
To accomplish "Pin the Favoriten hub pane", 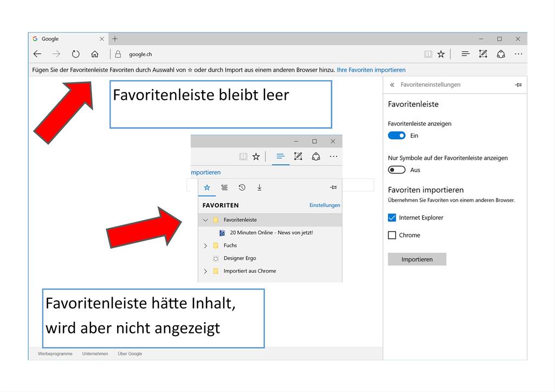I will [333, 187].
